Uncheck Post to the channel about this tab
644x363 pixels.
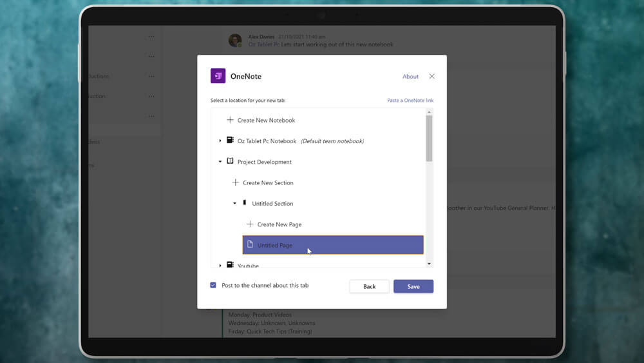213,285
